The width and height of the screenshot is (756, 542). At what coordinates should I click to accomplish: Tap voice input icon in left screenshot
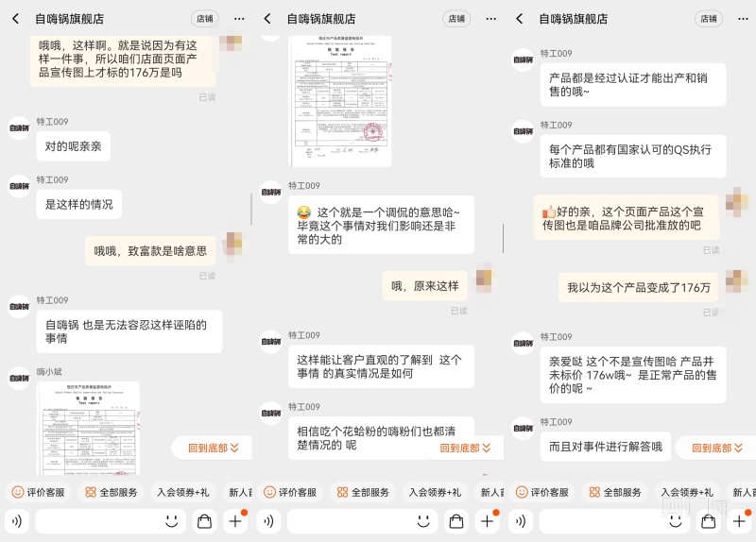point(17,521)
